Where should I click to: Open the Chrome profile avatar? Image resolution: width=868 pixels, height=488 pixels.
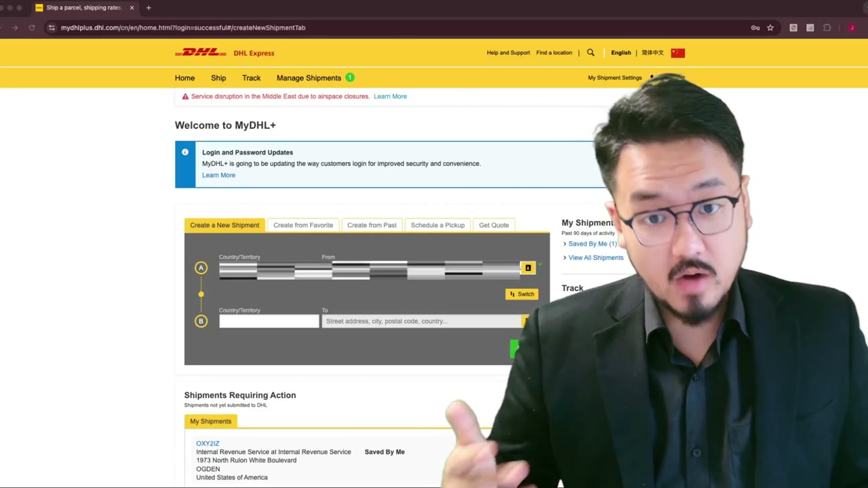pyautogui.click(x=852, y=28)
